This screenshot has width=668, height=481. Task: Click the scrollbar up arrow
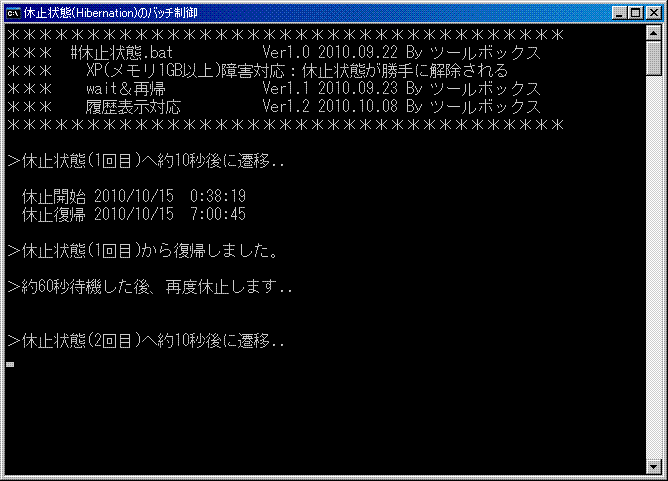tap(653, 33)
